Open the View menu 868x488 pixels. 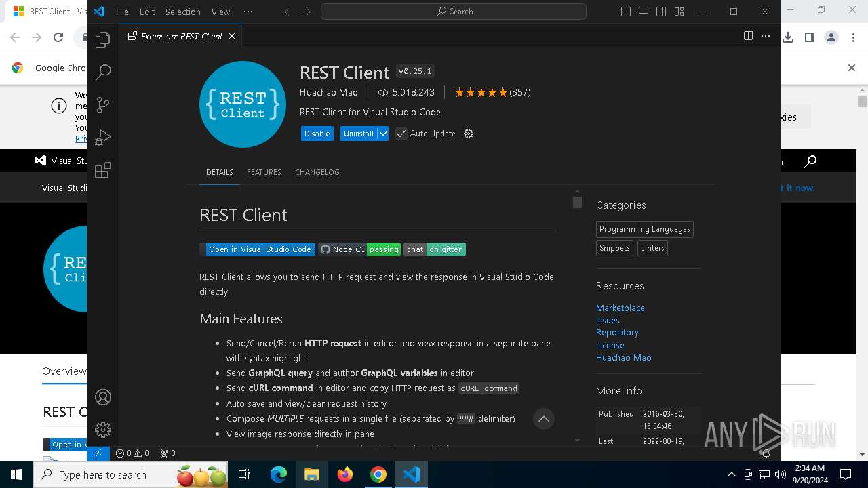pyautogui.click(x=220, y=12)
